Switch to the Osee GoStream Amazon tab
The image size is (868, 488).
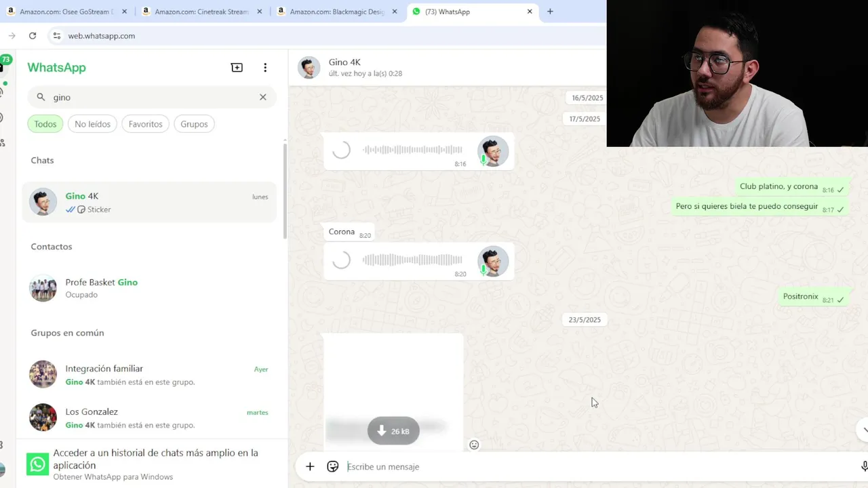[x=66, y=12]
